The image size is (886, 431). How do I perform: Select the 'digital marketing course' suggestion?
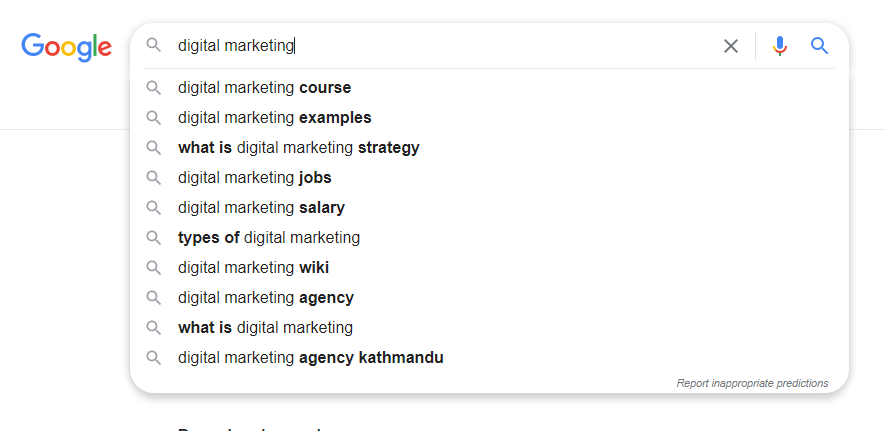click(x=489, y=88)
